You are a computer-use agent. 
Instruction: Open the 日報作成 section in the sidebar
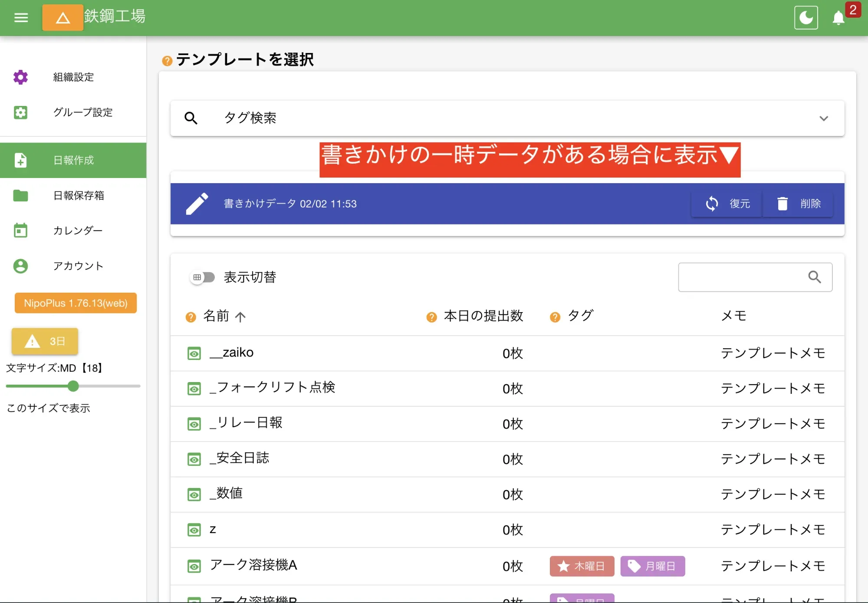73,160
